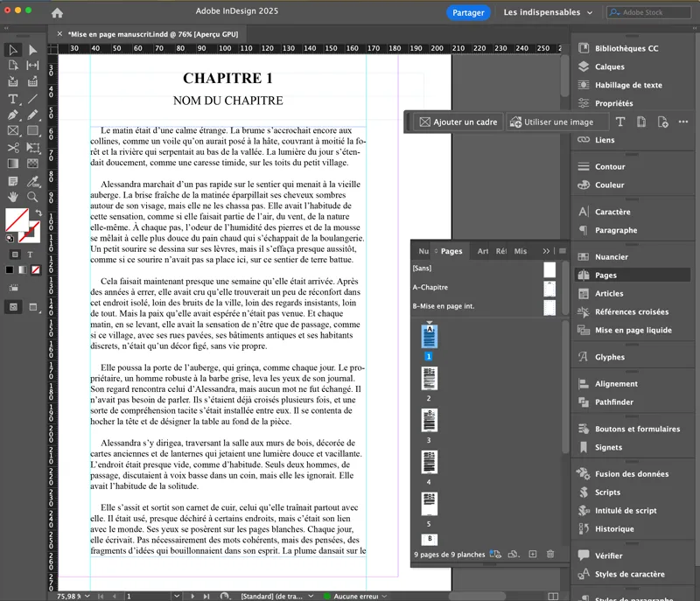Viewport: 700px width, 601px height.
Task: Activate the Scissors tool
Action: tap(13, 147)
